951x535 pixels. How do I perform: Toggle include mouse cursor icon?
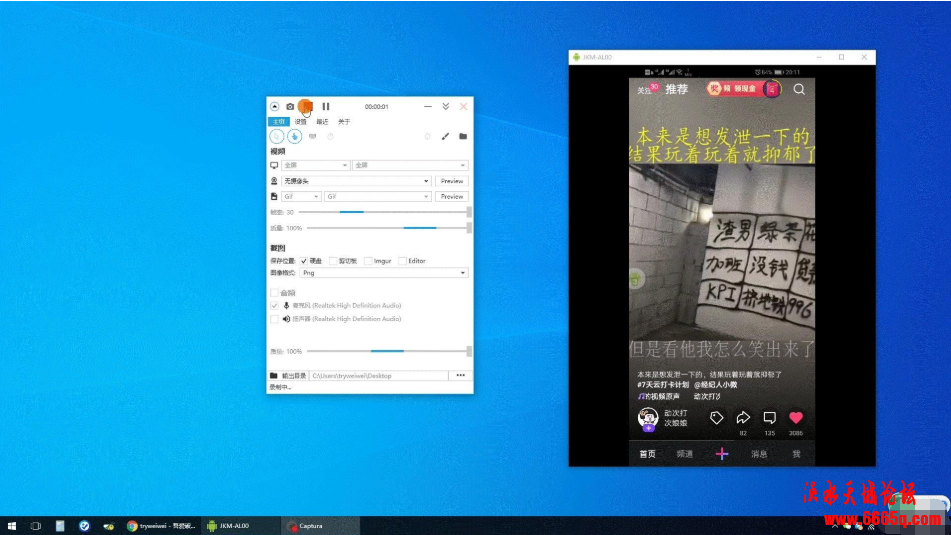(x=277, y=136)
